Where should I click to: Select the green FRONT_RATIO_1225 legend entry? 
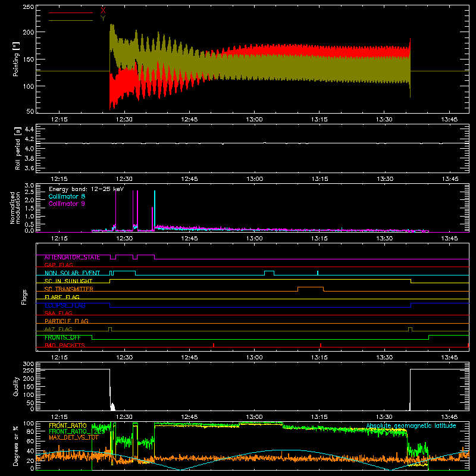click(x=76, y=431)
